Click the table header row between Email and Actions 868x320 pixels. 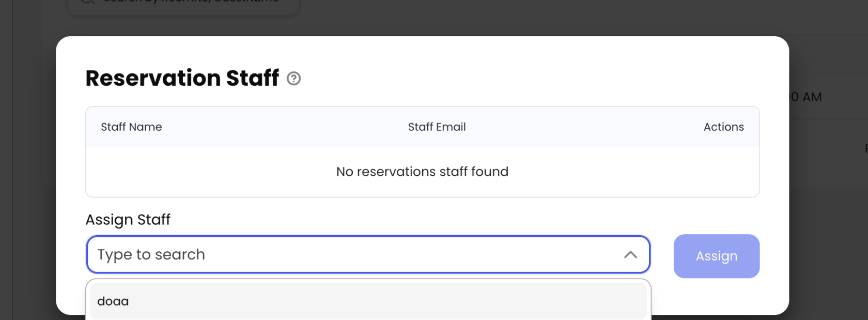click(x=584, y=127)
